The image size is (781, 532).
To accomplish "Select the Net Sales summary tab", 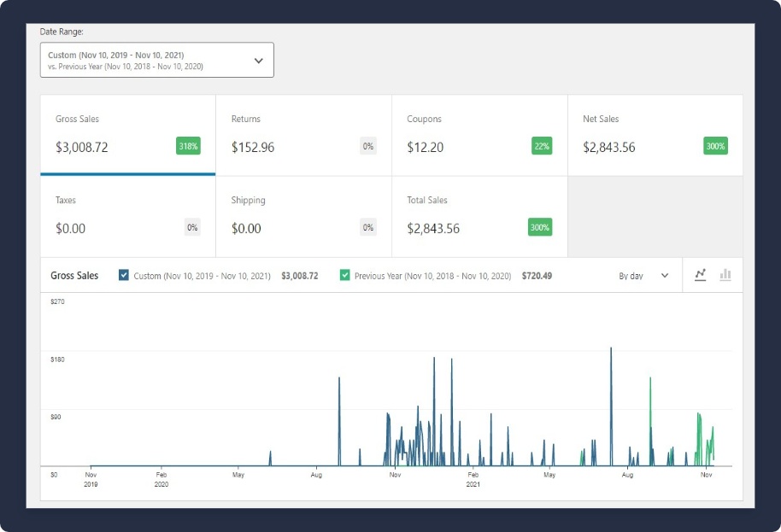I will [655, 134].
